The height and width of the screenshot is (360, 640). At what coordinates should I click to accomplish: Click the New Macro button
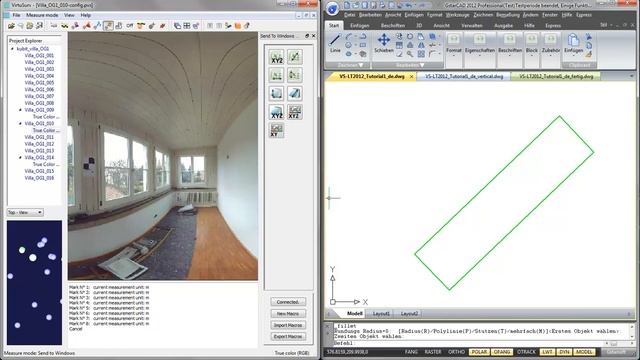coord(288,313)
